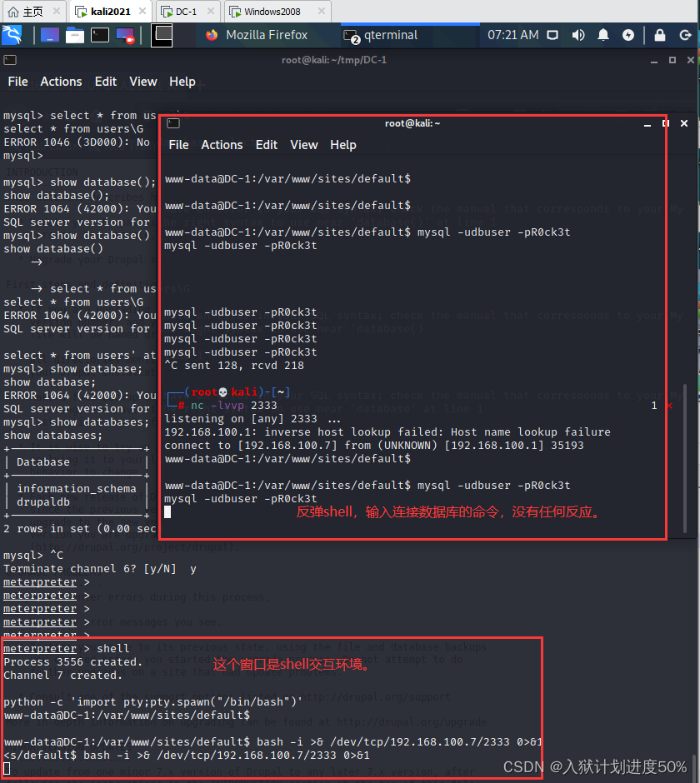Screen dimensions: 700x783
Task: Click 'listening on [any] 2333' line
Action: (252, 418)
